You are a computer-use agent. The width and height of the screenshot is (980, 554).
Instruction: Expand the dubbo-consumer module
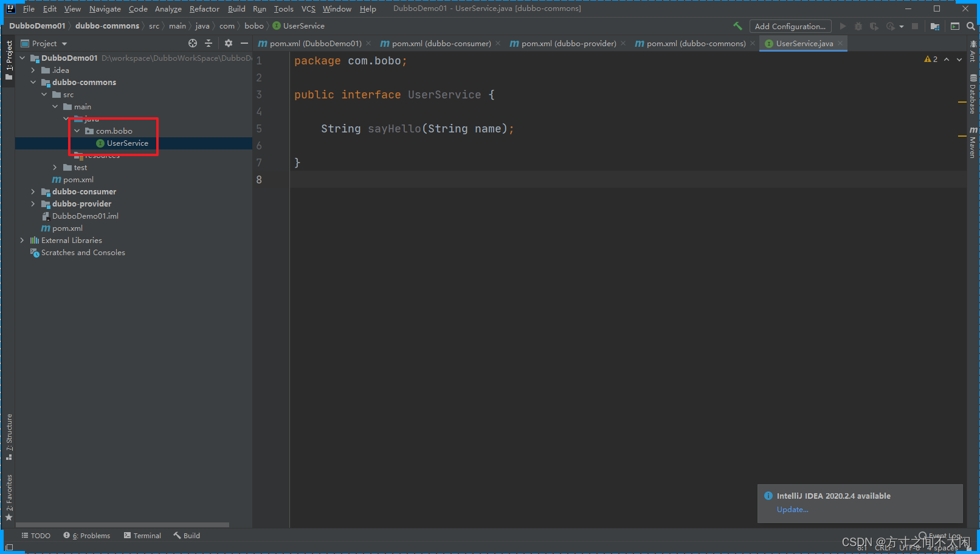click(x=33, y=191)
